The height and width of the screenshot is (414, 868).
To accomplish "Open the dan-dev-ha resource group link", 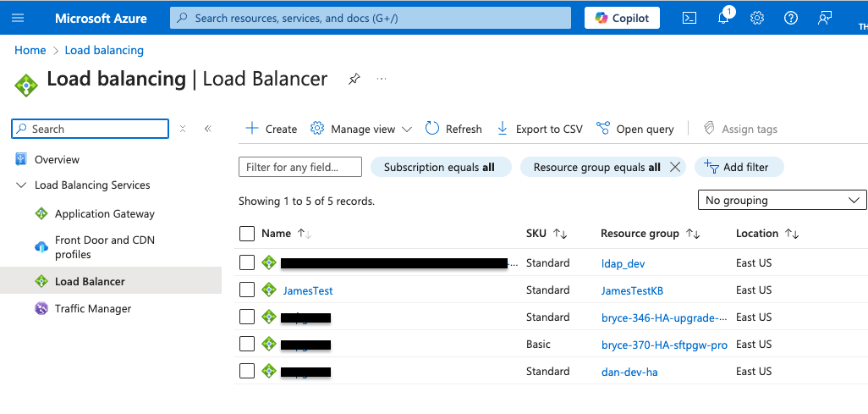I will tap(629, 372).
